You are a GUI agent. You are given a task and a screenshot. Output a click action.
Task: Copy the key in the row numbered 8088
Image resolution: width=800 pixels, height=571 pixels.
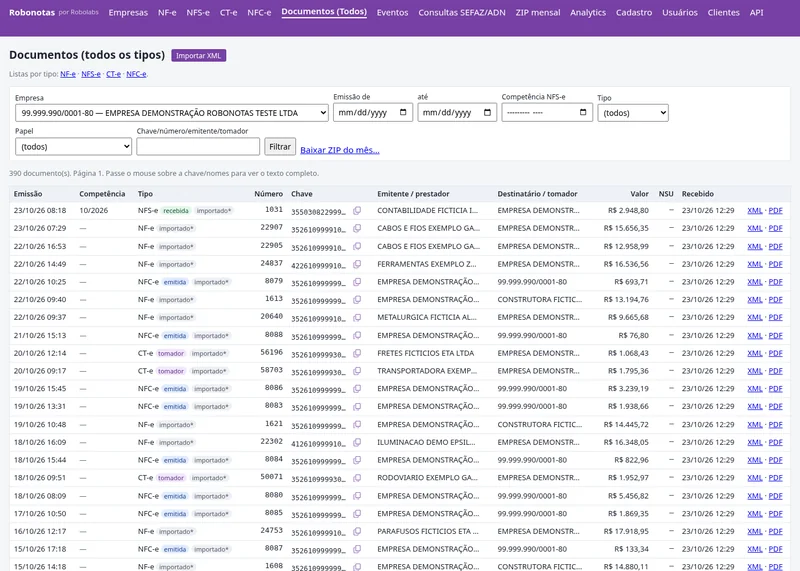[357, 335]
